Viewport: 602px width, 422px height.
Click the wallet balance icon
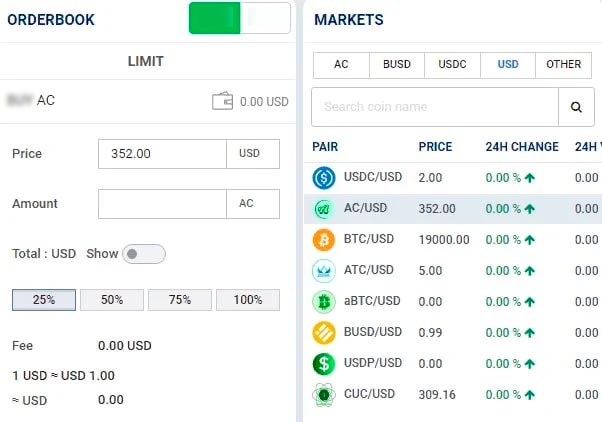223,101
